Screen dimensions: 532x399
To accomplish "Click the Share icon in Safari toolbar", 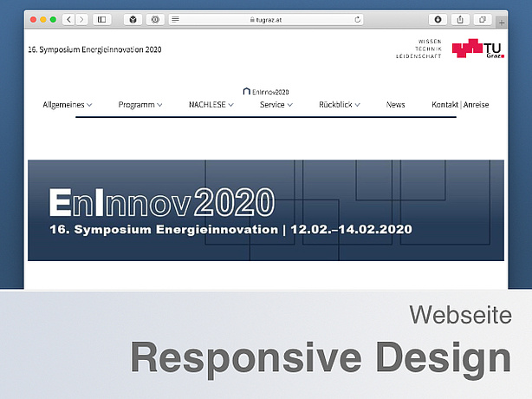I will coord(459,19).
